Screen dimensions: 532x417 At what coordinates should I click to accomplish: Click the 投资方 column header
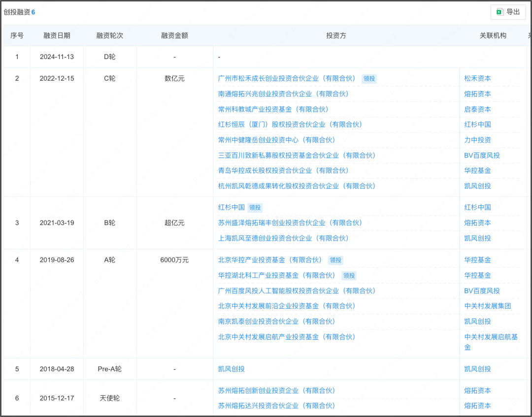coord(336,35)
